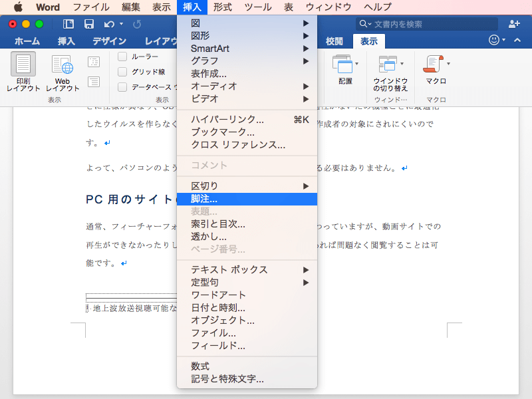Viewport: 532px width, 399px height.
Task: Open the ウィンドウ menu
Action: click(x=329, y=7)
